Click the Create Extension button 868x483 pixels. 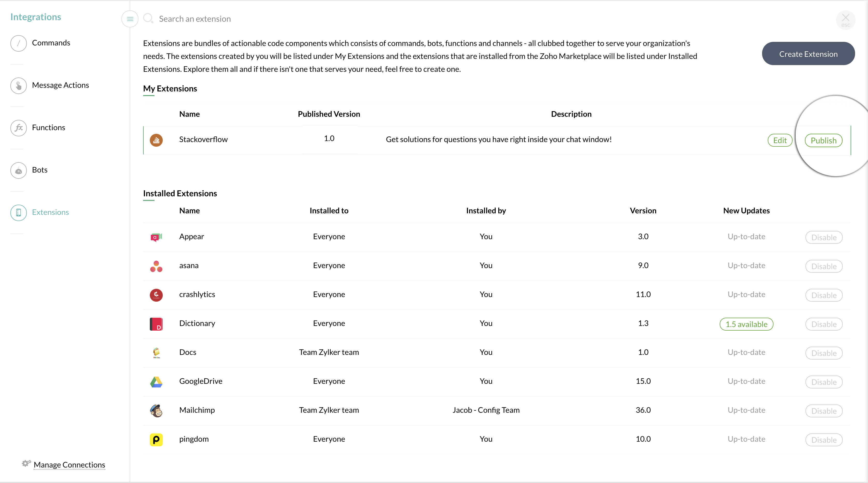808,54
